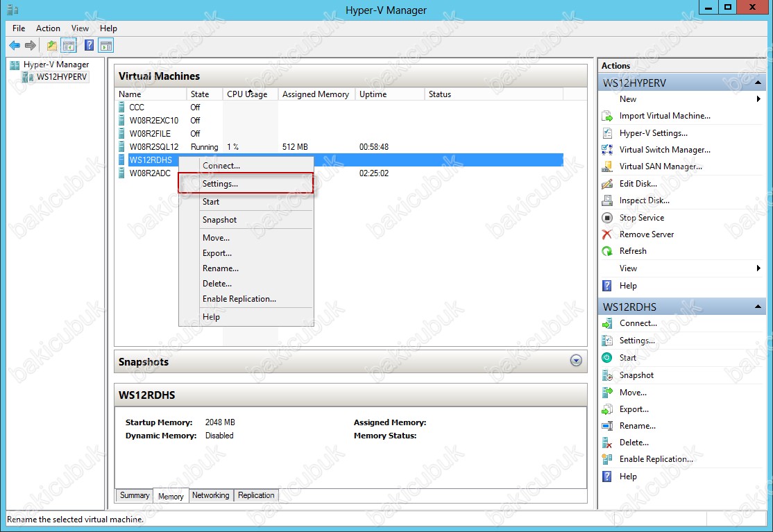Click the Virtual Switch Manager icon
This screenshot has width=773, height=532.
coord(607,150)
